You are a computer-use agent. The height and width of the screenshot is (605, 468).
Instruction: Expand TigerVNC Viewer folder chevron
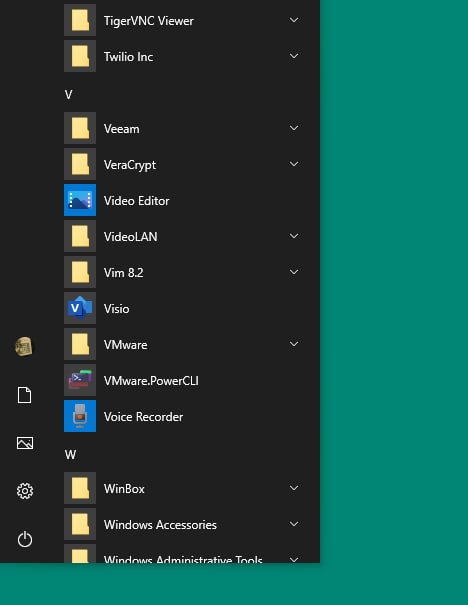coord(294,20)
